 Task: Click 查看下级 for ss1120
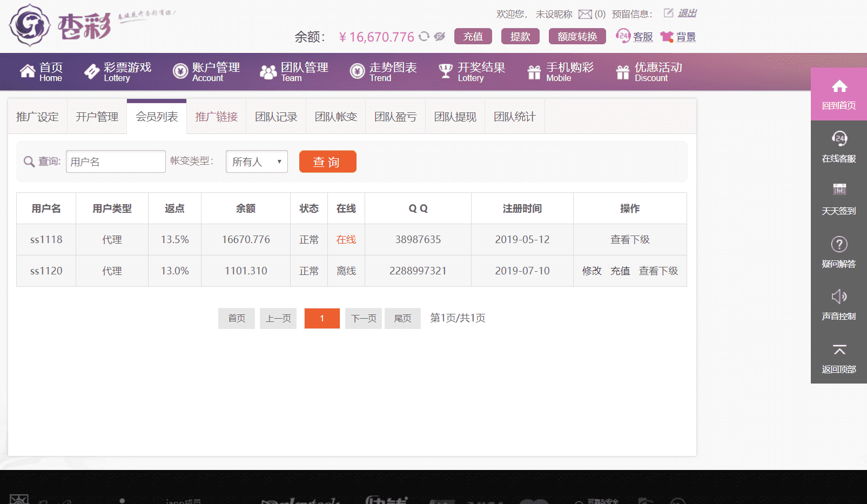(658, 271)
